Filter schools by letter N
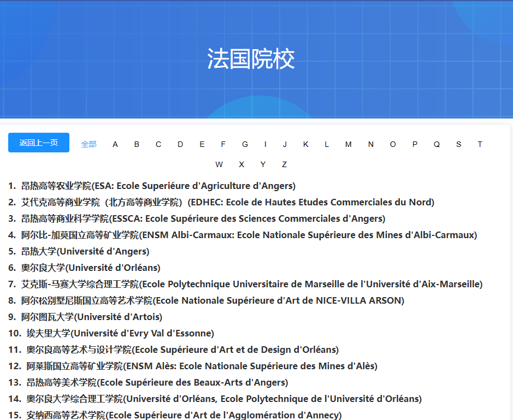Viewport: 513px width, 420px height. [370, 144]
